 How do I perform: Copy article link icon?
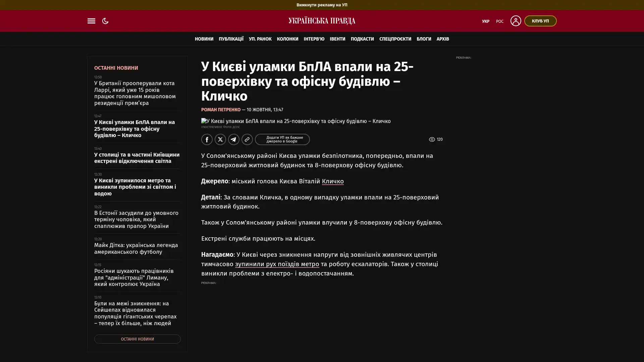point(247,139)
